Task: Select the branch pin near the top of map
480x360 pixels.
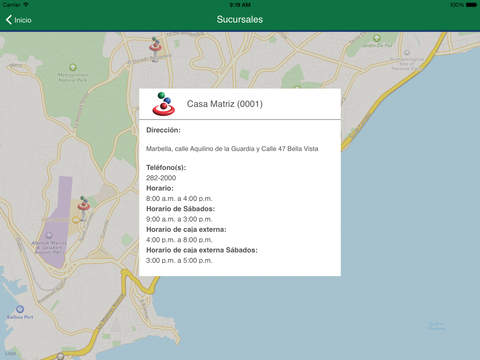Action: point(155,44)
